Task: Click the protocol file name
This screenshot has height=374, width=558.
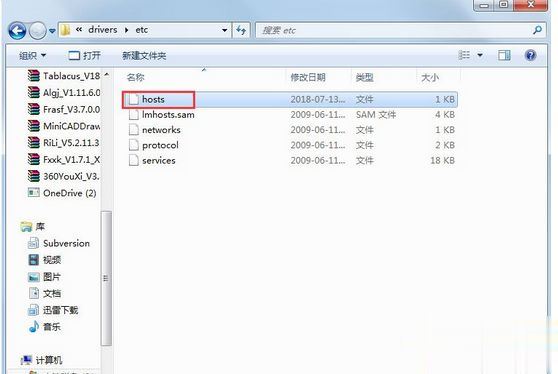Action: click(x=160, y=145)
